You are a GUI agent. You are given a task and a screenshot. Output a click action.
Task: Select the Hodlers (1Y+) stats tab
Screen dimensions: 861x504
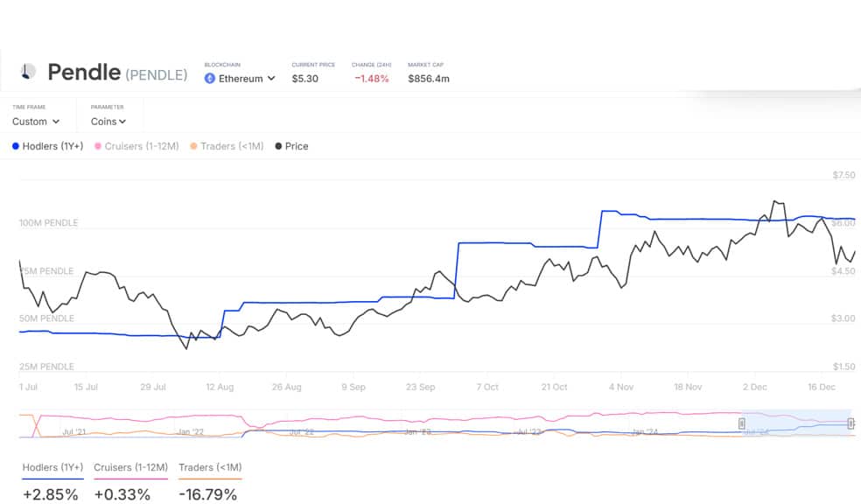click(x=52, y=467)
